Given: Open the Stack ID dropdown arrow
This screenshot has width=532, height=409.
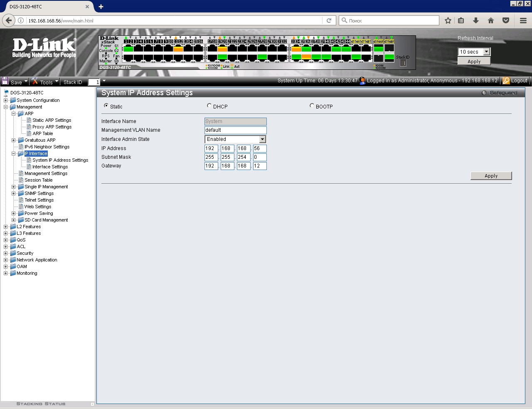Looking at the screenshot, I should (104, 81).
